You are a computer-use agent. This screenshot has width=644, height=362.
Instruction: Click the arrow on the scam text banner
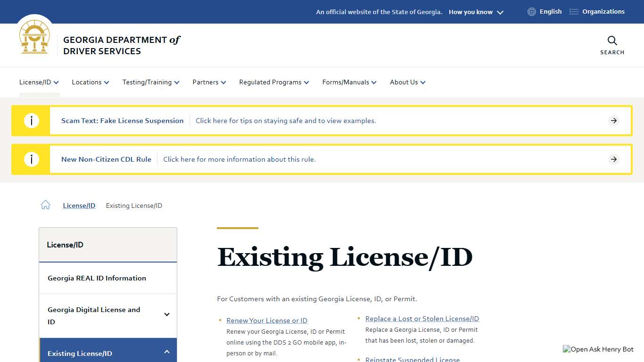pos(613,121)
